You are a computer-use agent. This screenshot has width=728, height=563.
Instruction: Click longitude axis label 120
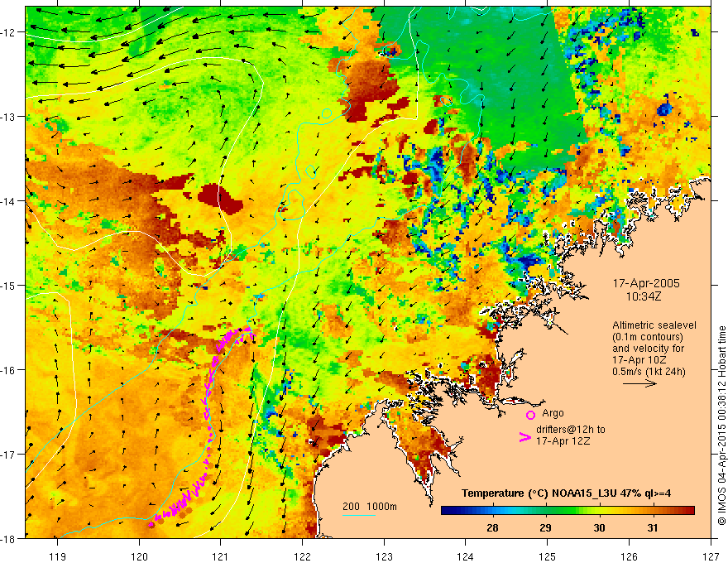click(x=139, y=556)
